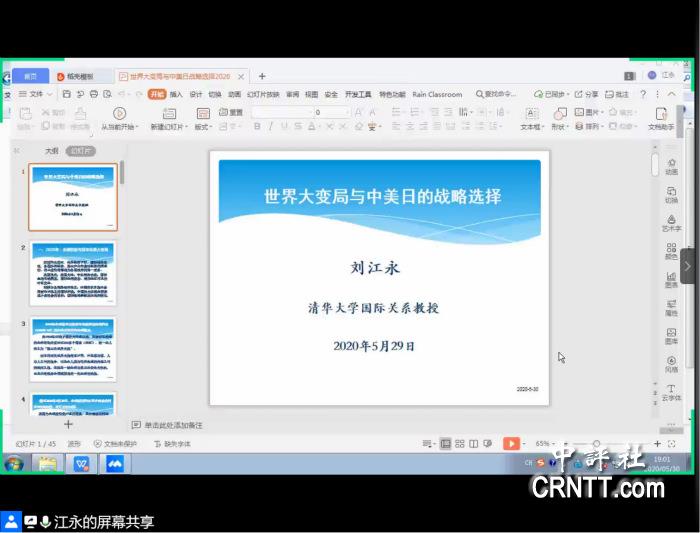The width and height of the screenshot is (700, 533).
Task: Click the Share (分享) button
Action: (586, 94)
